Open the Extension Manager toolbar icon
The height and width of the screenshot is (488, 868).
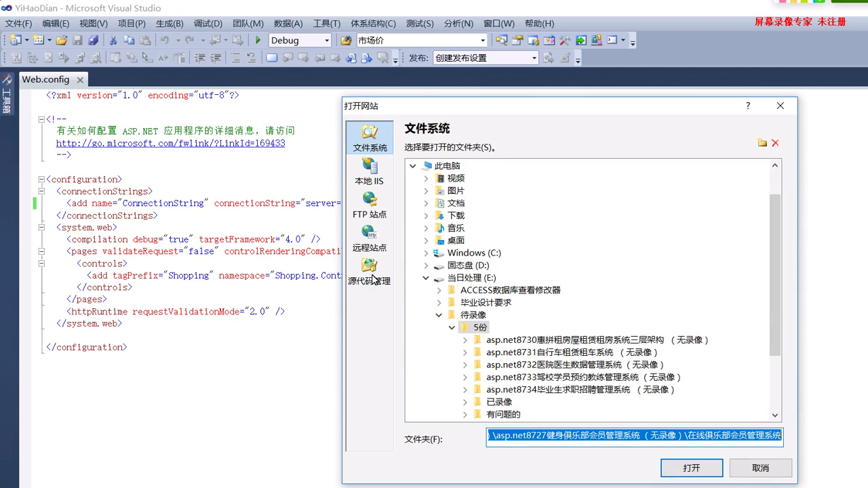click(x=597, y=40)
